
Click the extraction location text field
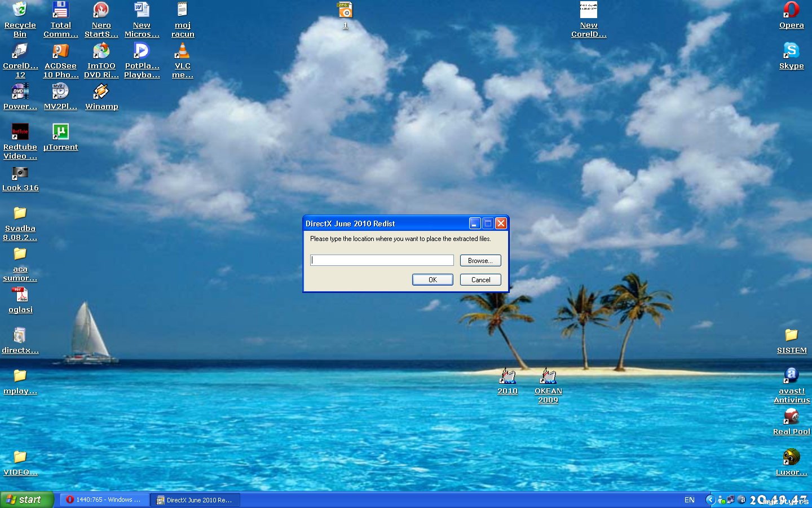point(382,260)
